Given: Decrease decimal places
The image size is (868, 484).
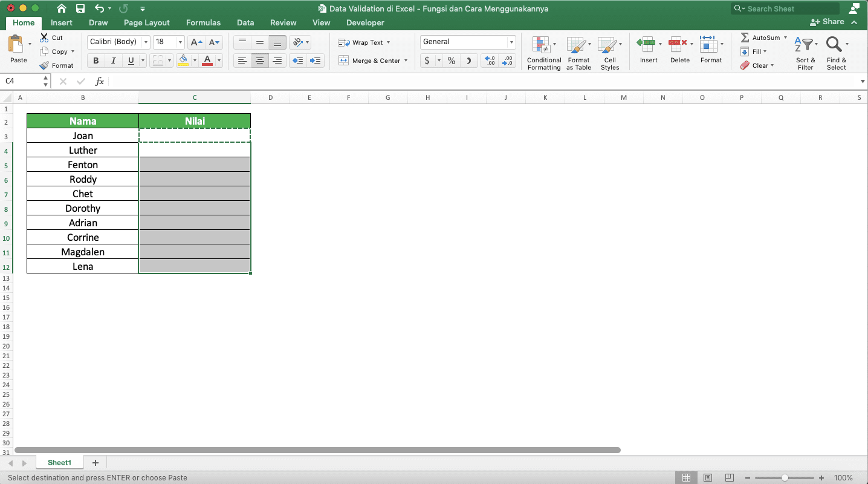Looking at the screenshot, I should (x=508, y=60).
